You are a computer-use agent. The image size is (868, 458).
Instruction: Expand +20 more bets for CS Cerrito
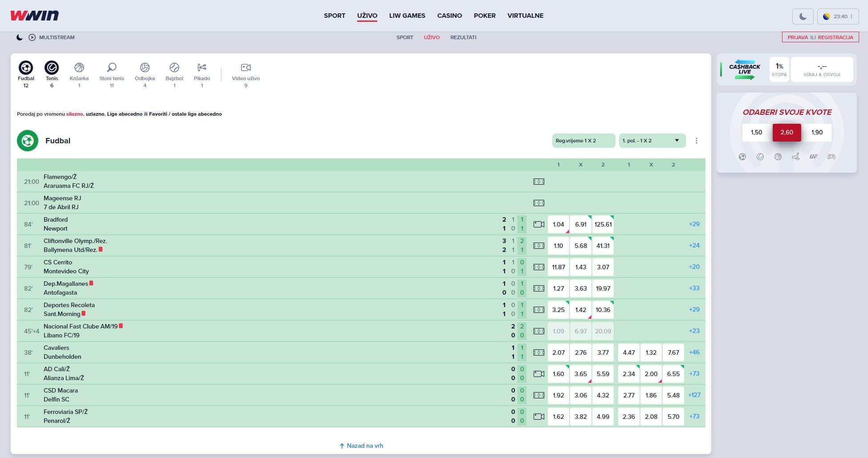[694, 267]
